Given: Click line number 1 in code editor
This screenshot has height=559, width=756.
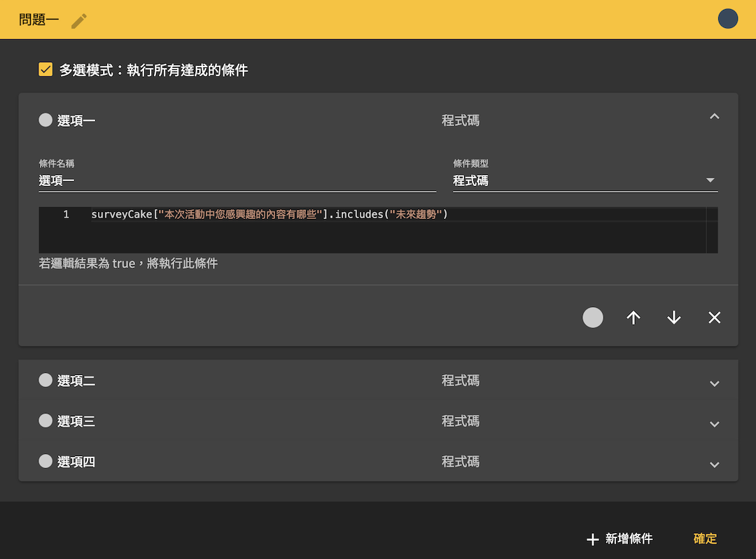Looking at the screenshot, I should click(66, 215).
